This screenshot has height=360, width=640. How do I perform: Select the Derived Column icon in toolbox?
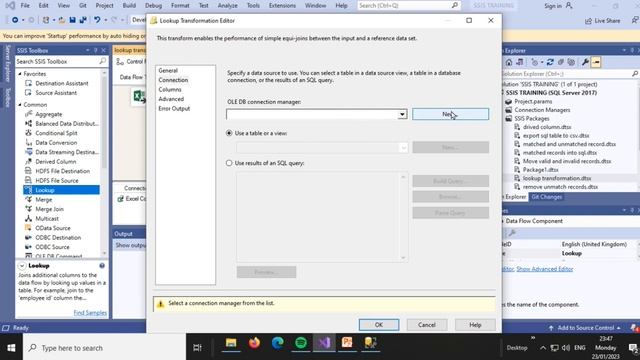(28, 162)
